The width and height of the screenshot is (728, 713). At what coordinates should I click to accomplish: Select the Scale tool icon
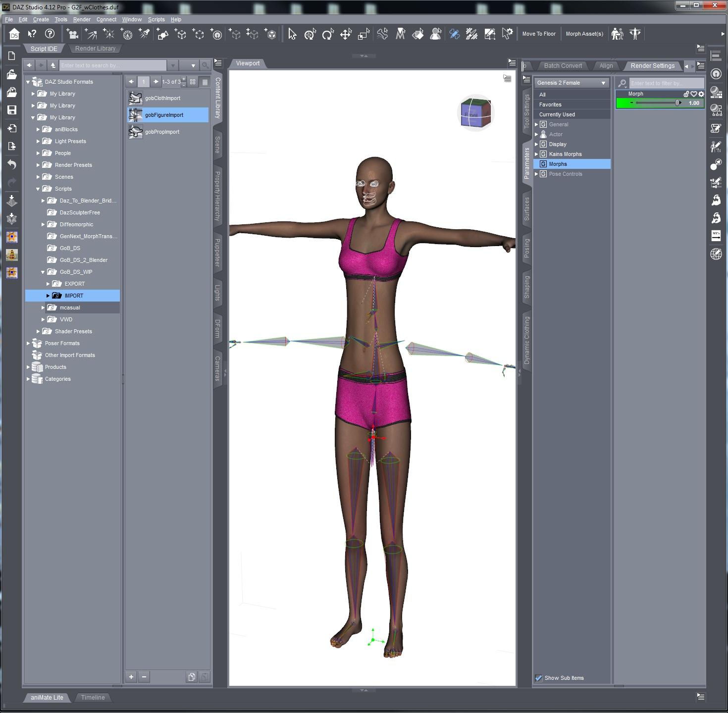(x=364, y=34)
